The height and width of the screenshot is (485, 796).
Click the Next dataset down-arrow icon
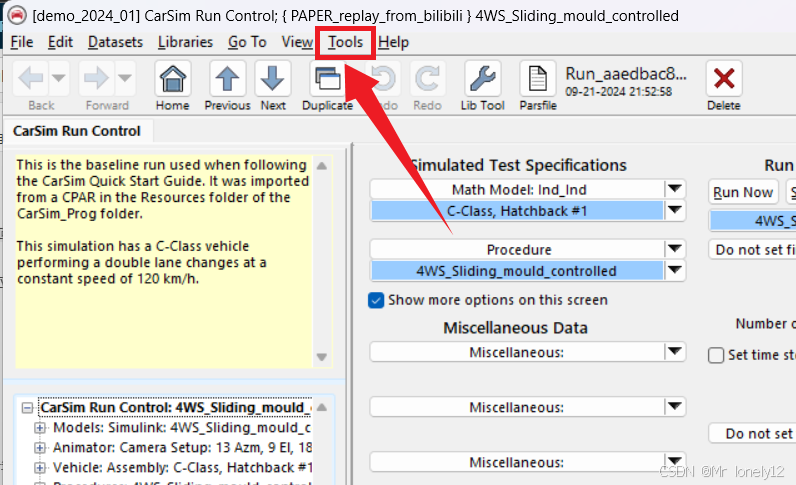(273, 78)
